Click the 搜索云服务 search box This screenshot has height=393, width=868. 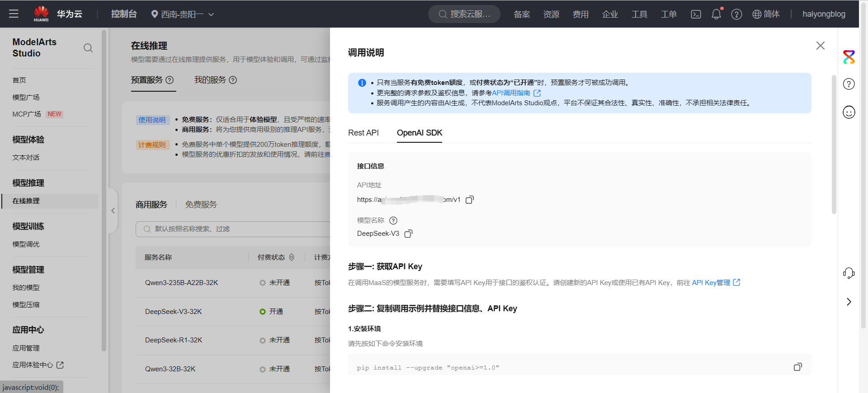464,14
